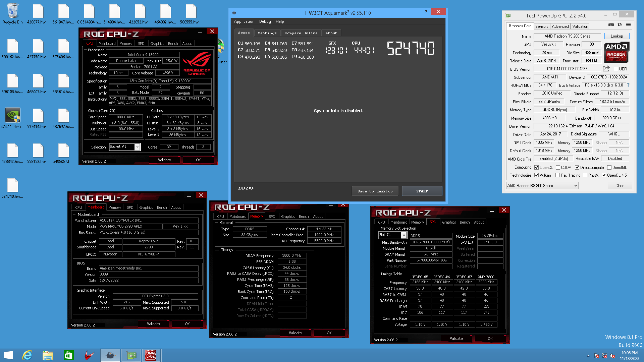
Task: Click Validate in the Memory tab CPU-Z window
Action: point(295,333)
